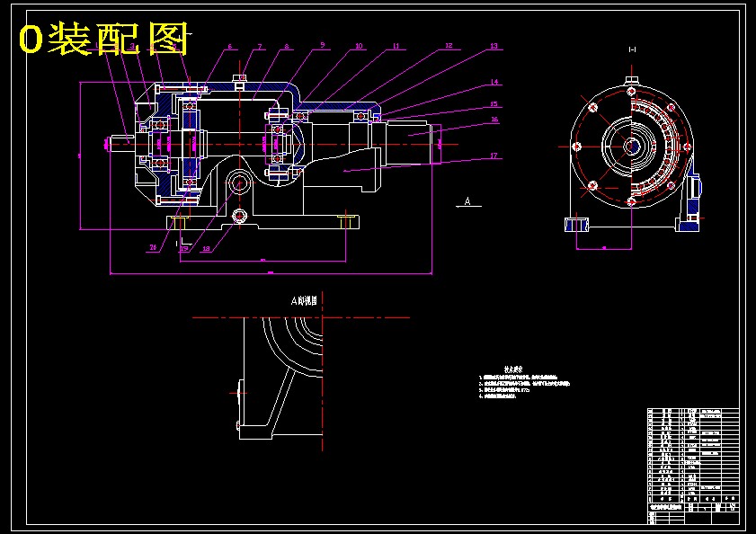This screenshot has width=756, height=534.
Task: Click the "技术要求" technical requirements heading
Action: pos(513,369)
